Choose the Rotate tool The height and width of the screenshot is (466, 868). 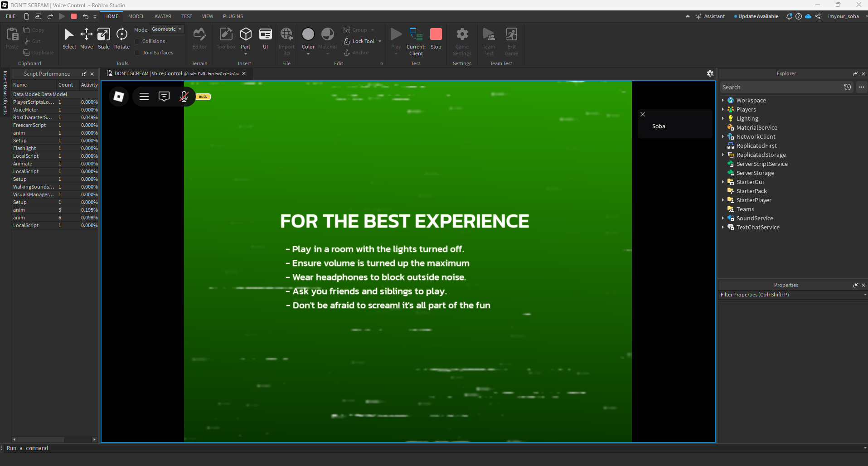click(121, 35)
